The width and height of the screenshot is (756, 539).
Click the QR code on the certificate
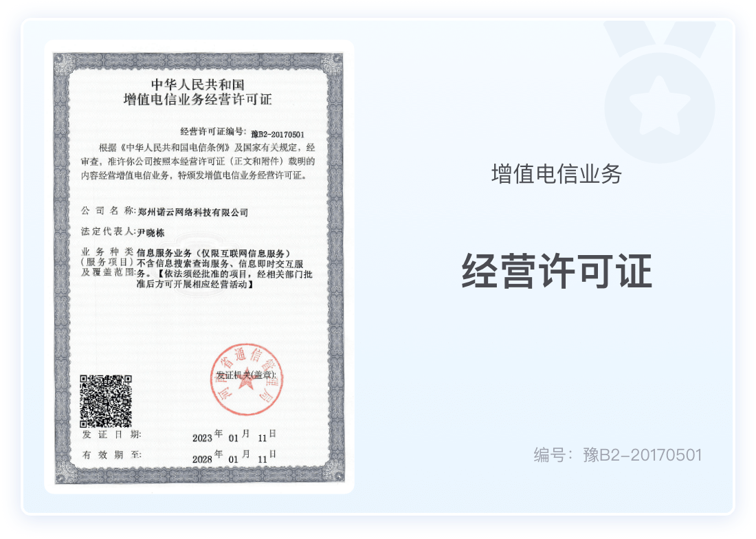click(105, 401)
